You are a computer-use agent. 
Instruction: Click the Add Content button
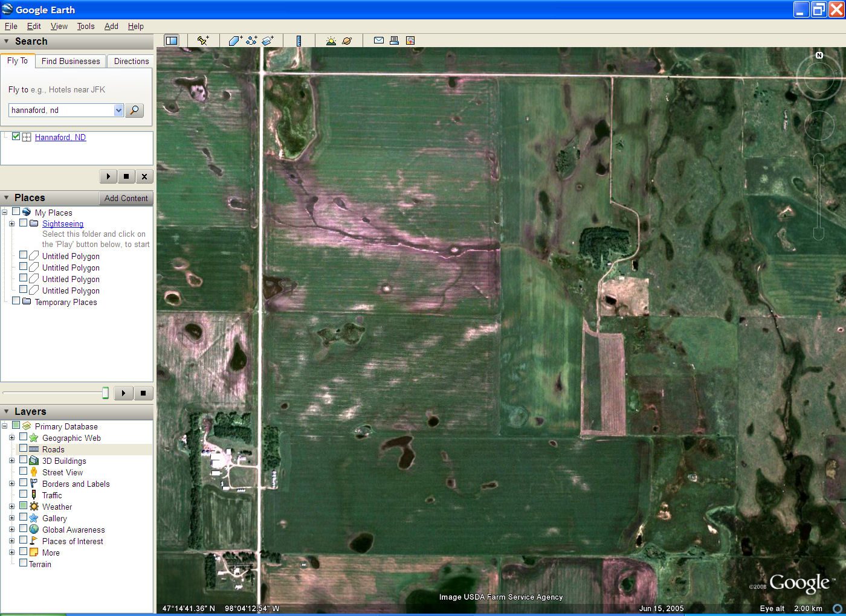pyautogui.click(x=126, y=198)
